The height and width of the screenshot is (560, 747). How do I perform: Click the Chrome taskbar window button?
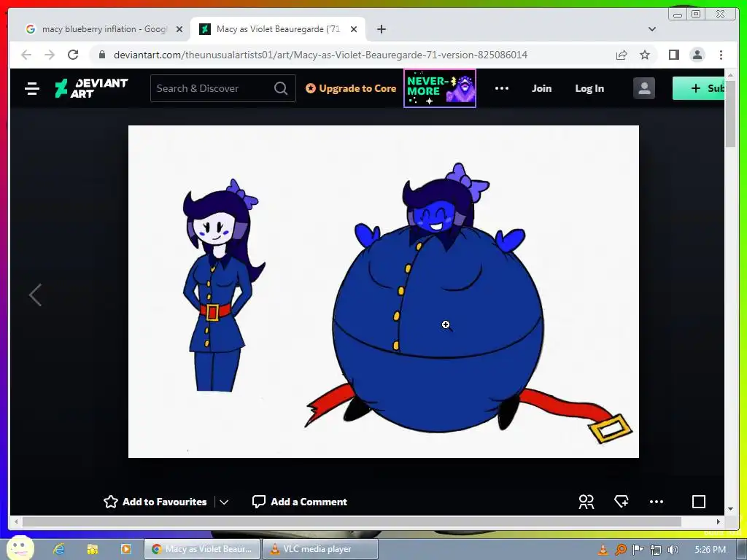coord(203,549)
